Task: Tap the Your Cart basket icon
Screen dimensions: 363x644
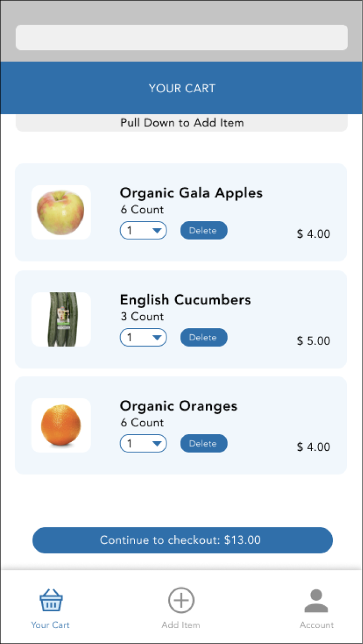Action: pos(51,601)
